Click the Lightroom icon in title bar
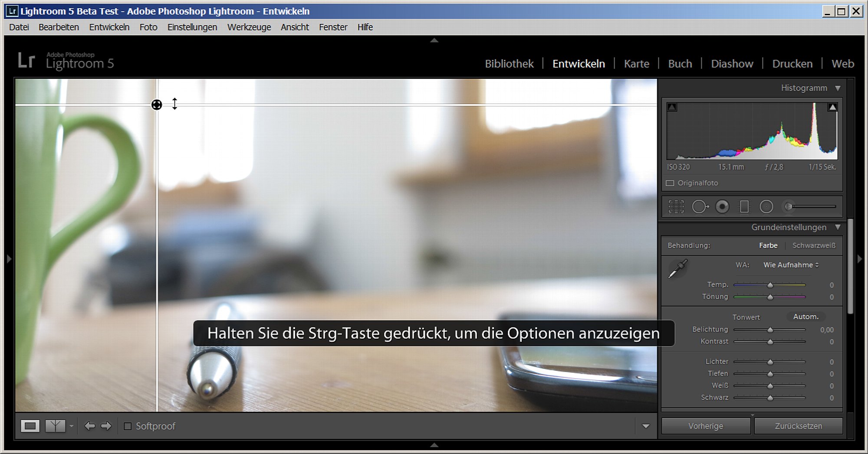 12,11
